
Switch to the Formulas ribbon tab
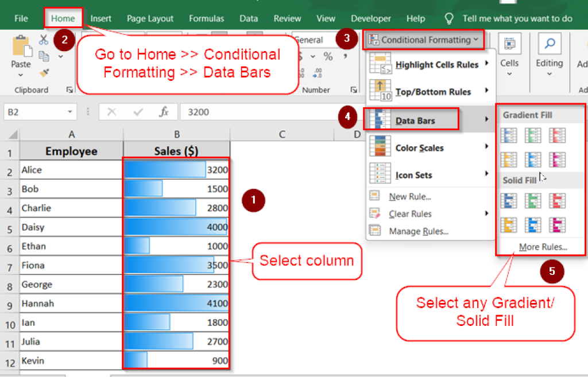coord(206,18)
